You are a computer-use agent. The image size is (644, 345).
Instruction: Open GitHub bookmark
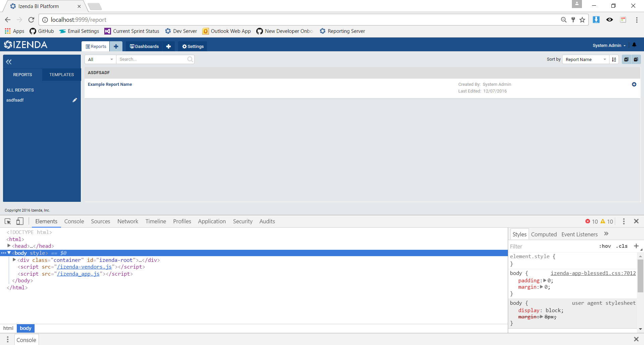point(42,31)
